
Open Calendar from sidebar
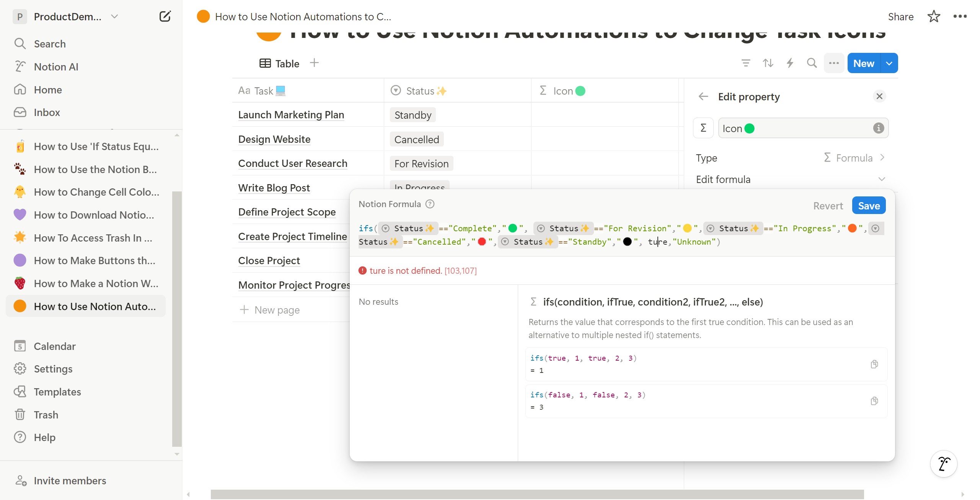[55, 346]
